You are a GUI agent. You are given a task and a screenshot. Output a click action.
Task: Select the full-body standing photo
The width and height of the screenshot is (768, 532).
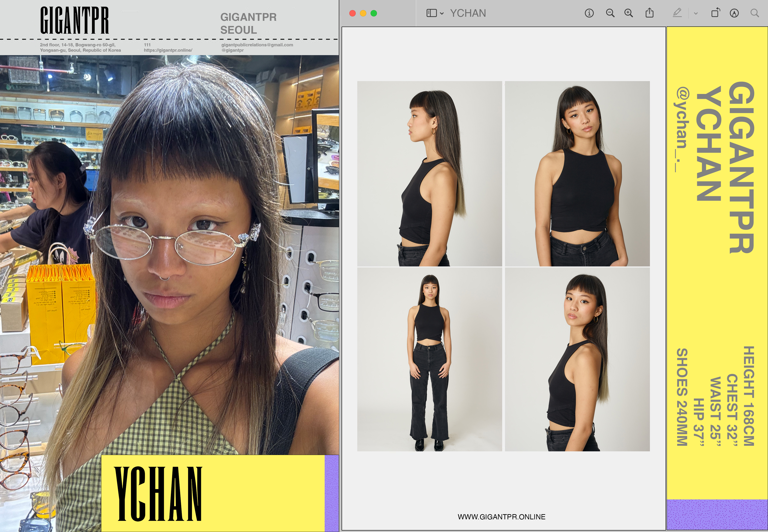(429, 359)
